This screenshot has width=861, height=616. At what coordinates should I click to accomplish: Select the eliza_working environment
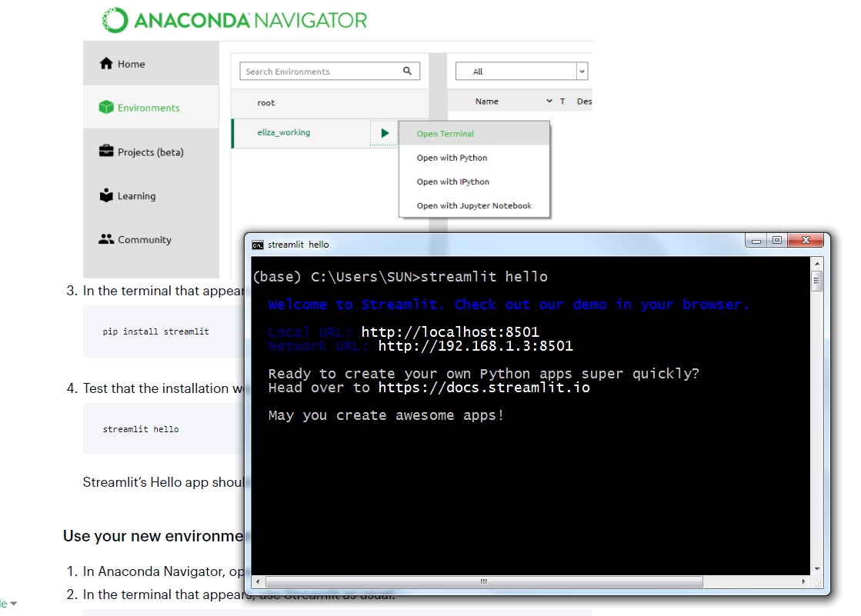284,132
